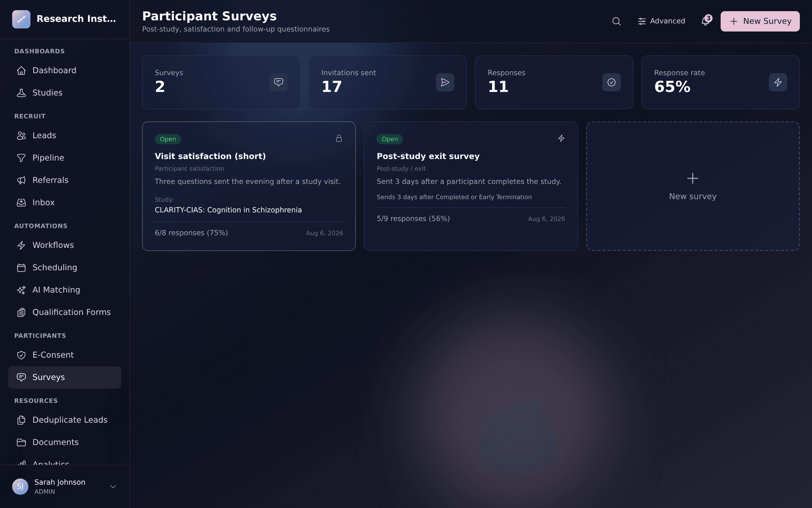The height and width of the screenshot is (508, 812).
Task: Click the Invitations sent paper-plane icon
Action: click(x=445, y=82)
